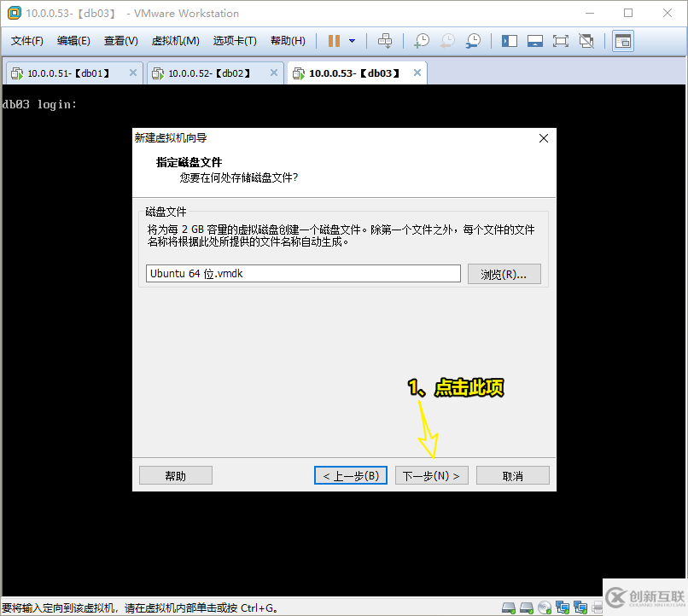Click the Ubuntu 64 位.vmdk filename field
The width and height of the screenshot is (688, 616).
pyautogui.click(x=303, y=274)
